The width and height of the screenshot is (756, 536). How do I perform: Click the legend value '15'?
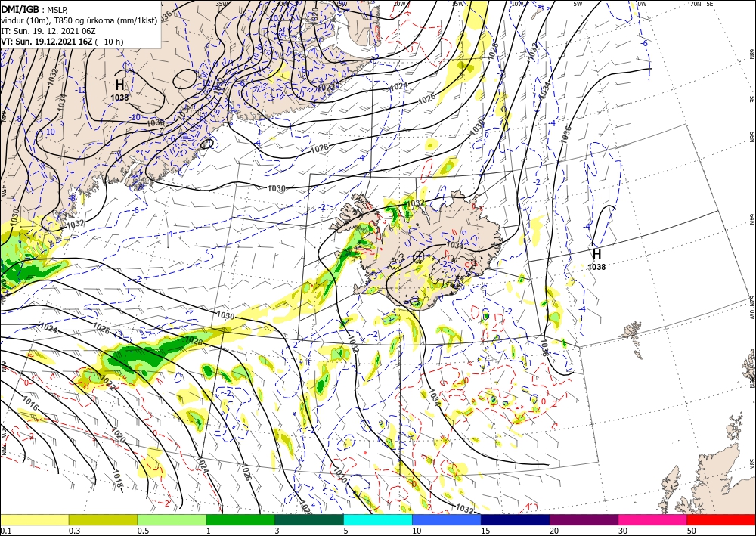tap(485, 531)
